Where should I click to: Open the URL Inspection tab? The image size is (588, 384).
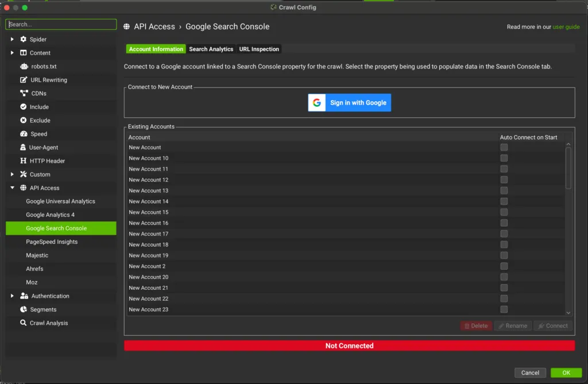[x=259, y=49]
